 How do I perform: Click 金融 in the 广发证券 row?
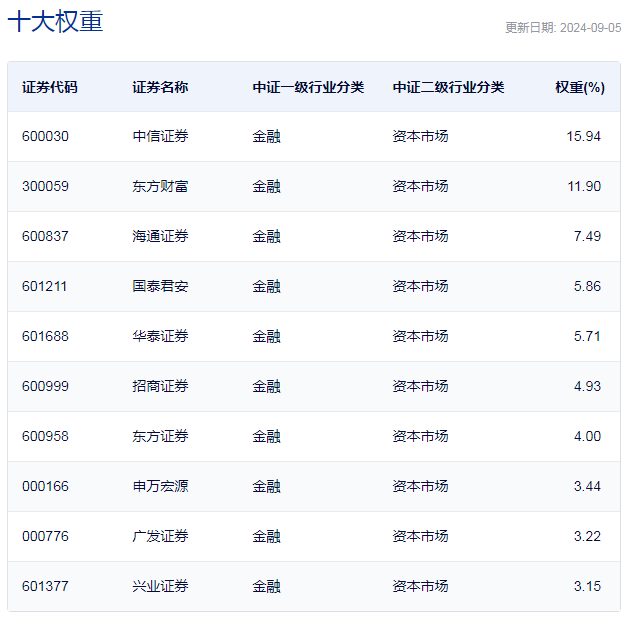(266, 536)
